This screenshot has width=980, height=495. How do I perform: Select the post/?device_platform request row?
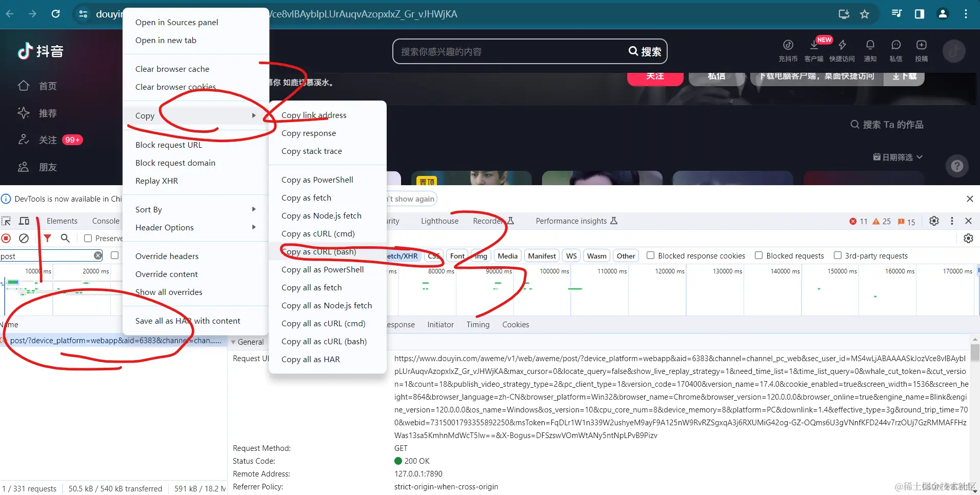tap(114, 340)
